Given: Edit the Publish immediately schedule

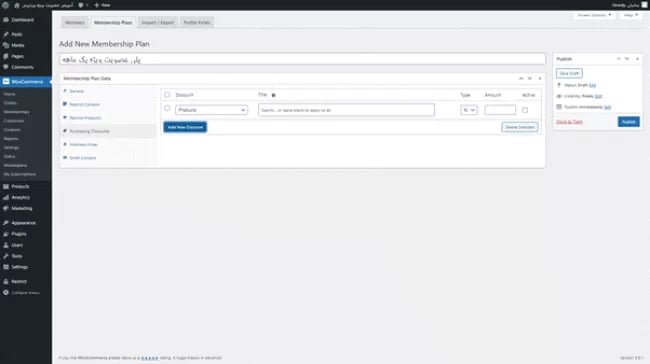Looking at the screenshot, I should tap(607, 107).
